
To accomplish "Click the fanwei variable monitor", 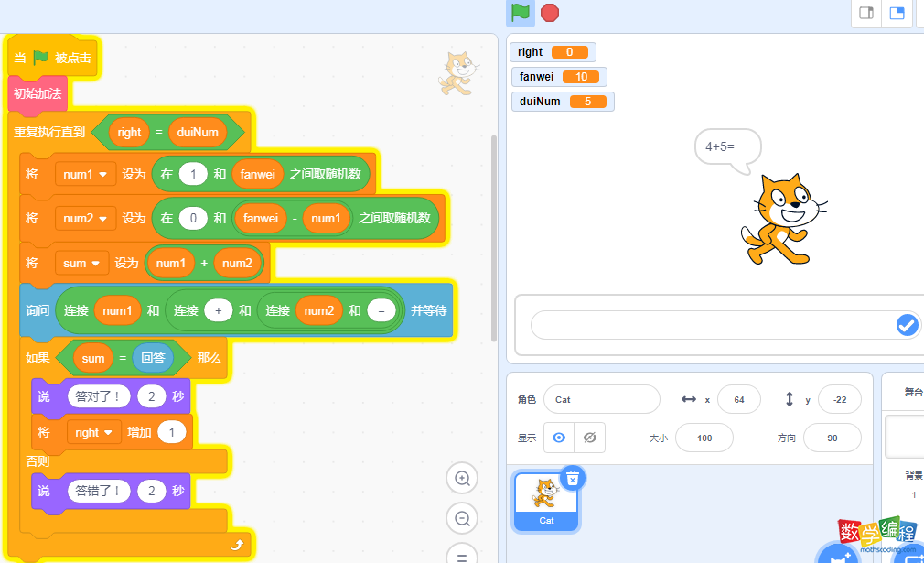I will [x=559, y=77].
